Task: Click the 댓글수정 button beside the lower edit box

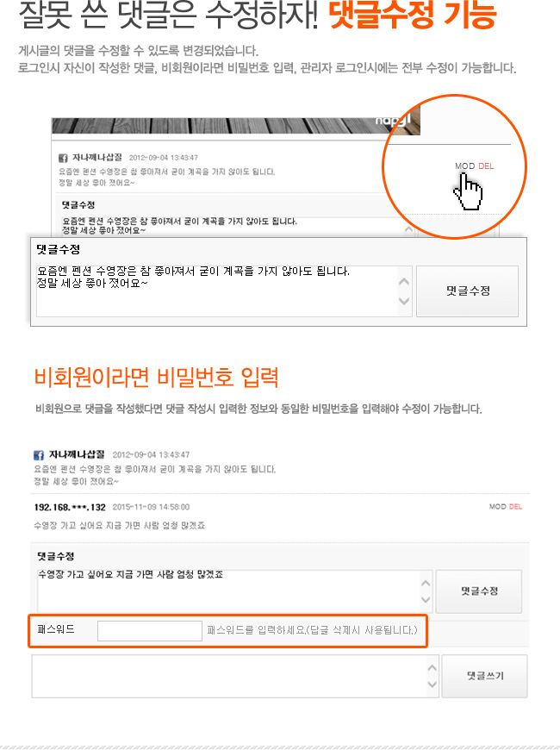Action: click(479, 591)
